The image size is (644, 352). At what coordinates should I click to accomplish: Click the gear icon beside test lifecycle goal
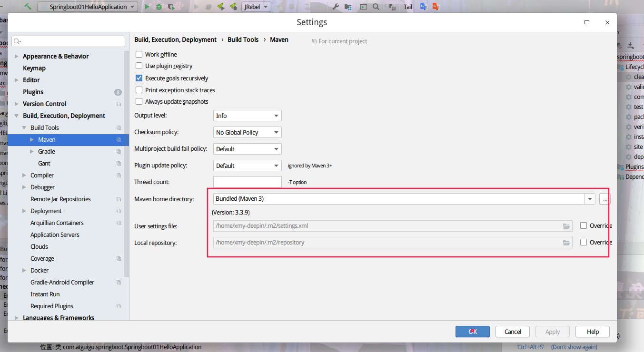tap(629, 107)
